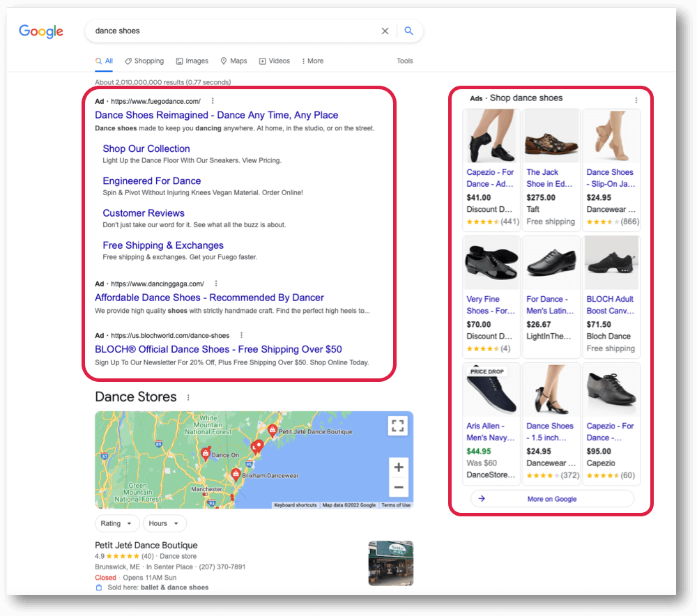Open Shop Our Collection sitelink

(146, 149)
